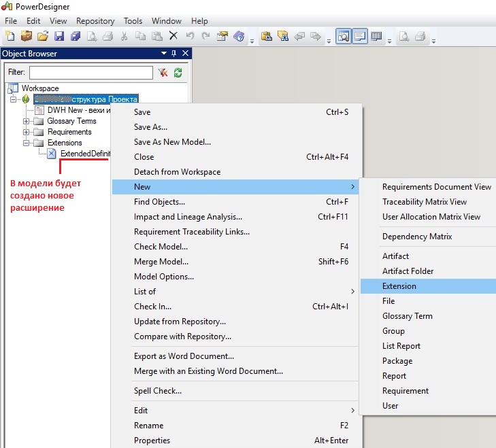Click the first Print toolbar icon

point(108,36)
